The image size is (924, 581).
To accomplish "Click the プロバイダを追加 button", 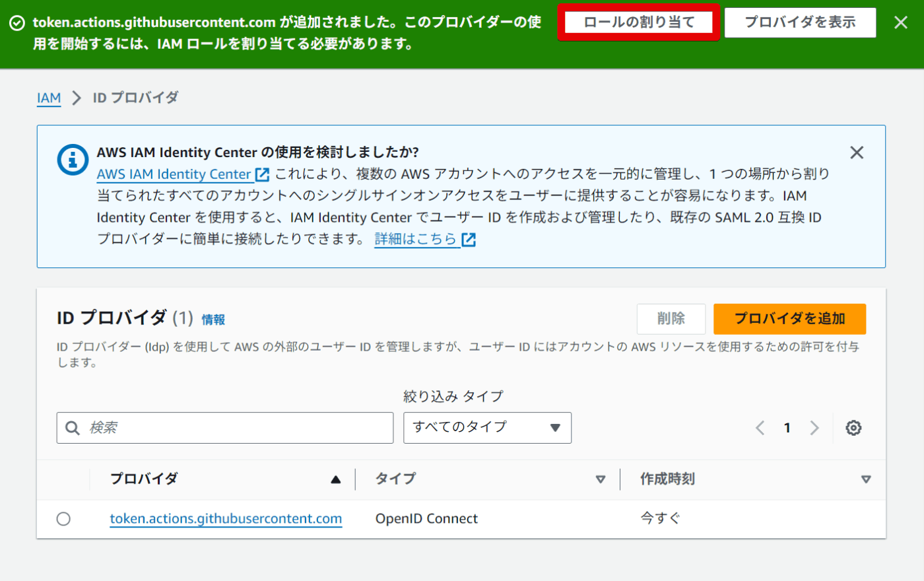I will (x=789, y=319).
